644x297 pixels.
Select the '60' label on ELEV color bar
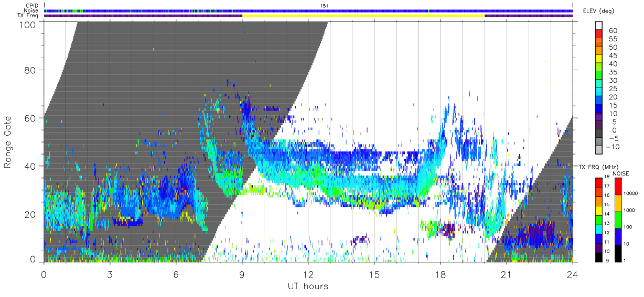[613, 31]
